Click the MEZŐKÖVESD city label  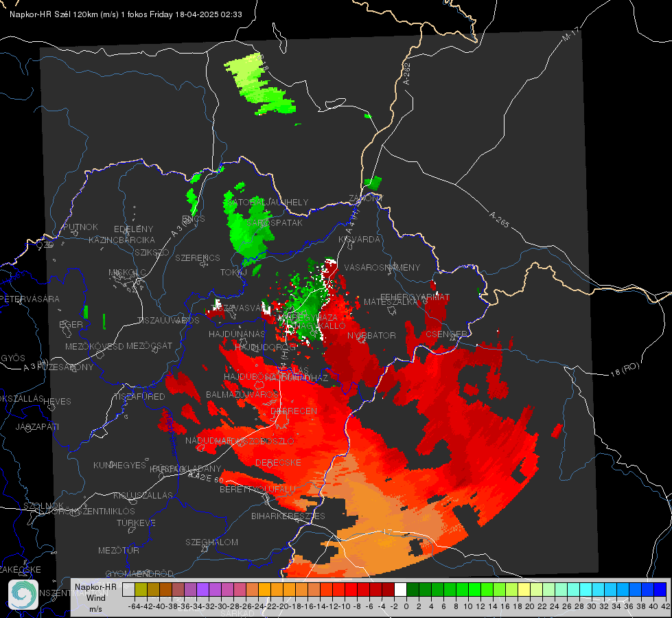point(94,346)
